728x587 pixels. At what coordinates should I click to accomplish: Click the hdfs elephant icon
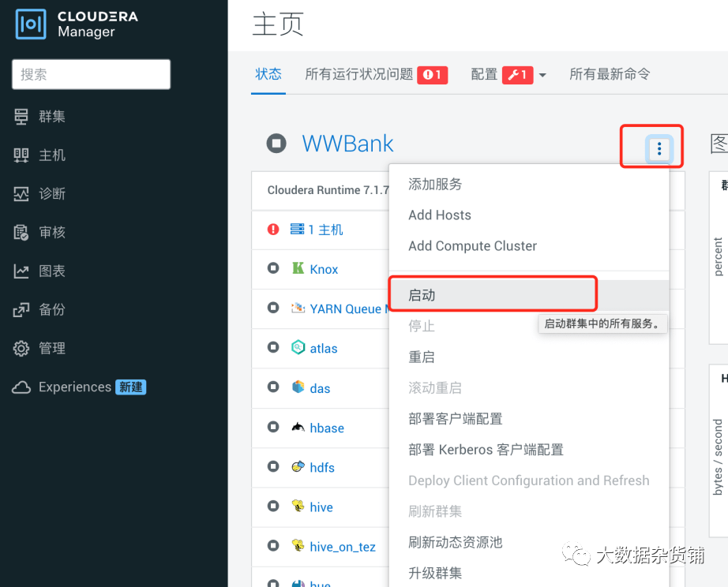pos(298,465)
